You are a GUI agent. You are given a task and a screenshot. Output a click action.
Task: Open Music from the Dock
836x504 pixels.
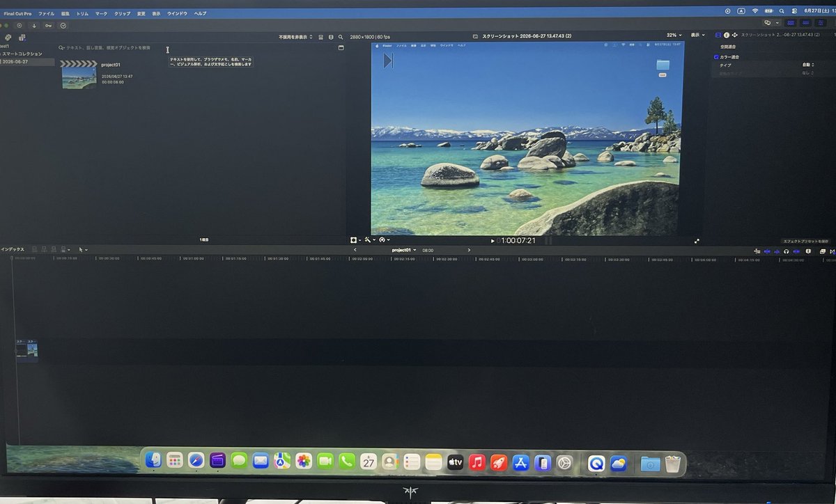(x=477, y=462)
